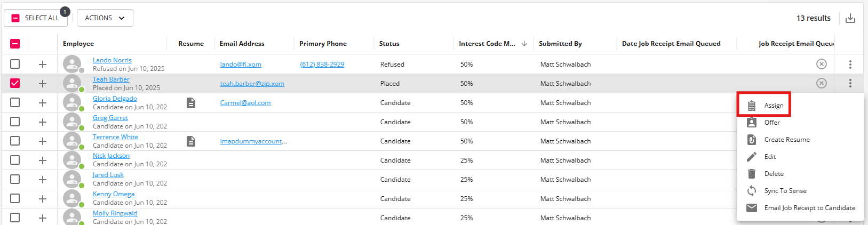
Task: Uncheck the Teah Barber row checkbox
Action: [x=15, y=83]
